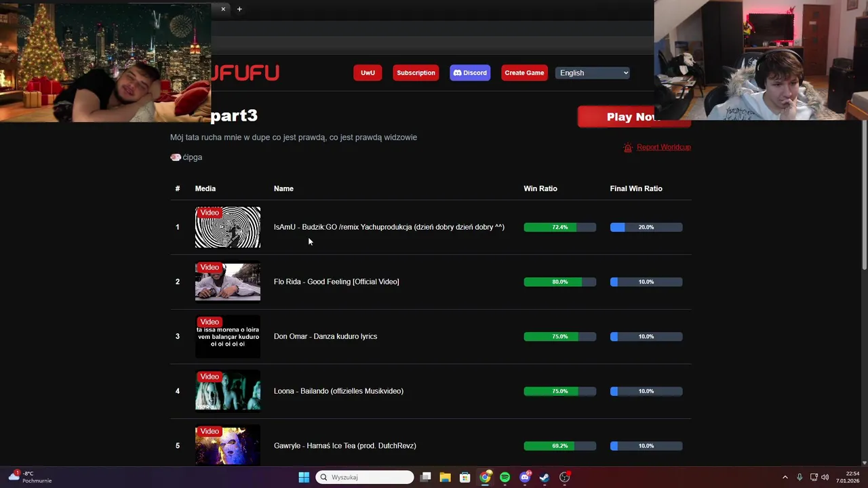Open the Windows Start menu
The height and width of the screenshot is (488, 868).
coord(304,477)
